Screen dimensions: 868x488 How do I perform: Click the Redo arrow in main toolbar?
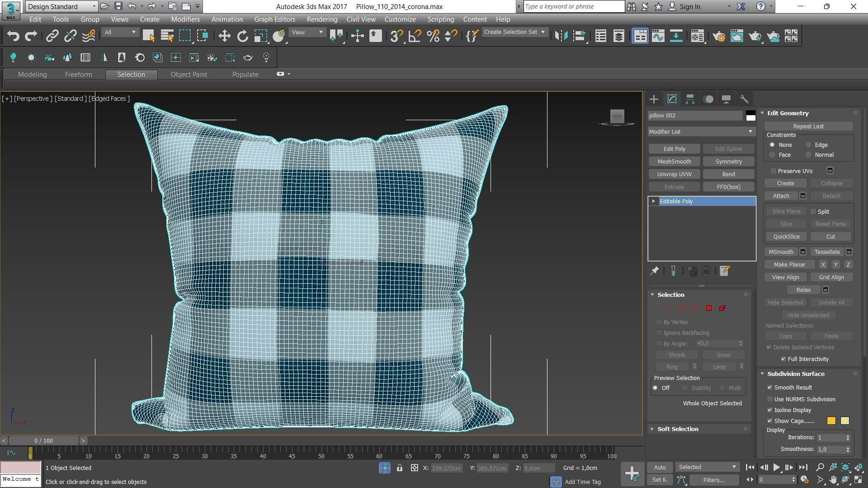[31, 36]
